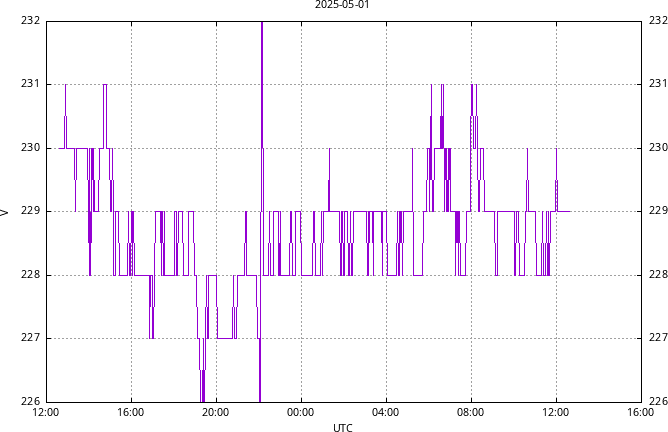The height and width of the screenshot is (432, 668).
Task: Click the first x-axis label 12:00 at left
Action: click(46, 412)
